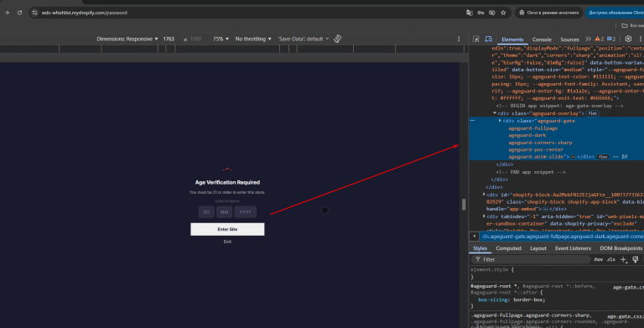Open the first age-gate.css source link
The height and width of the screenshot is (328, 644).
[628, 287]
